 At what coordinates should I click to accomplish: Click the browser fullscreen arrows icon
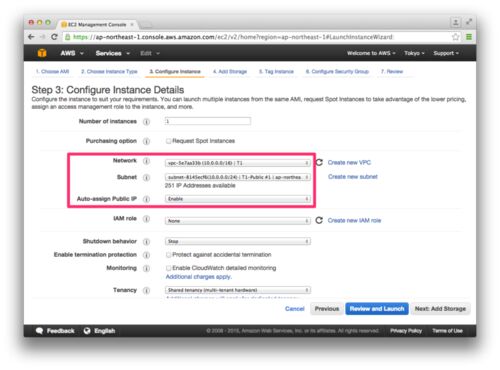pos(469,22)
